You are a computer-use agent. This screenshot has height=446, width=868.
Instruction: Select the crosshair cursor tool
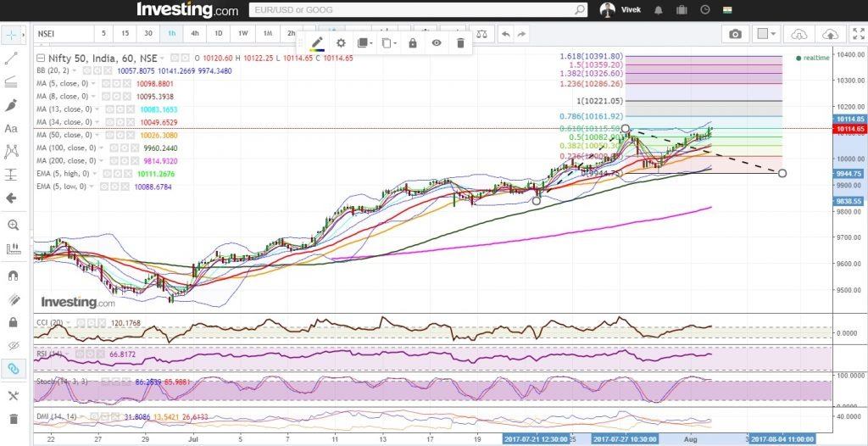[10, 36]
